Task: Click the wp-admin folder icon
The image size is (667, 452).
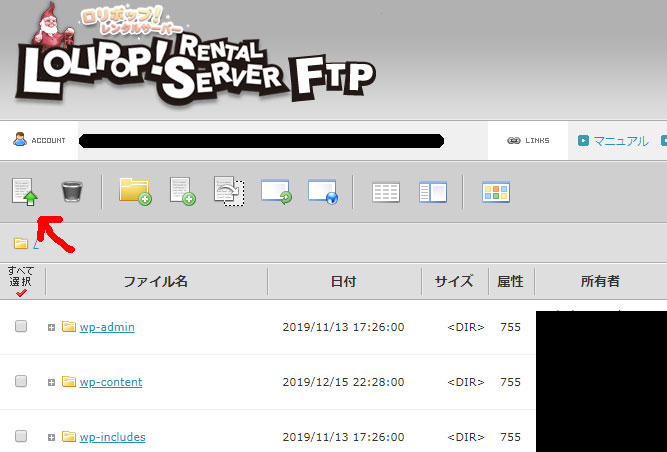Action: [x=69, y=327]
